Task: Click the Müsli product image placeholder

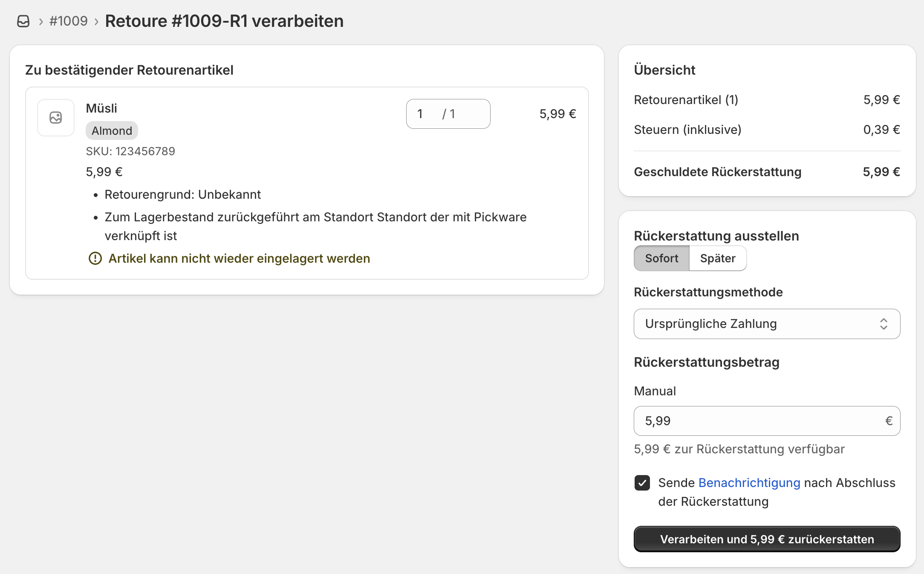Action: (56, 118)
